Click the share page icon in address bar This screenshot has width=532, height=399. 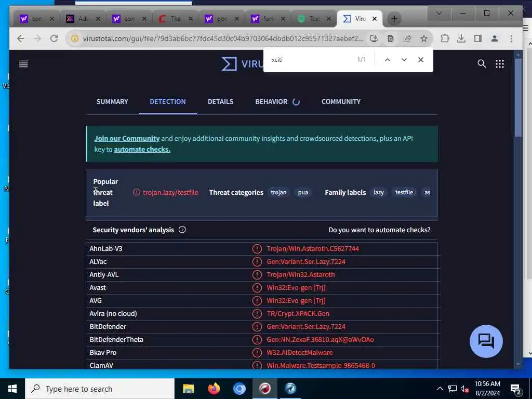pyautogui.click(x=407, y=38)
